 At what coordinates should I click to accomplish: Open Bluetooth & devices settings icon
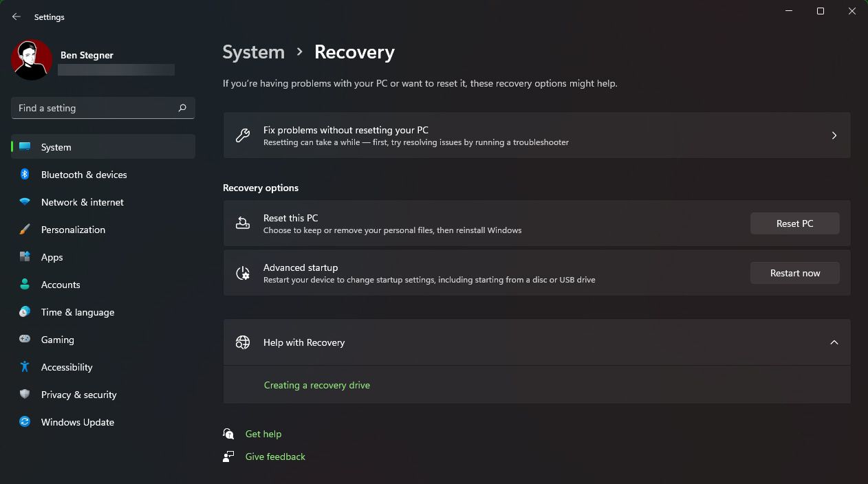click(x=25, y=175)
